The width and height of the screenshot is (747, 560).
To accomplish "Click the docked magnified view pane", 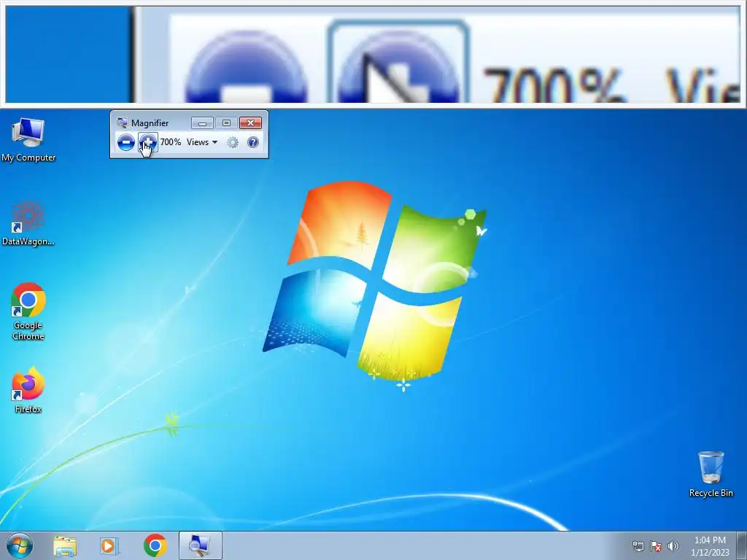I will pyautogui.click(x=373, y=54).
